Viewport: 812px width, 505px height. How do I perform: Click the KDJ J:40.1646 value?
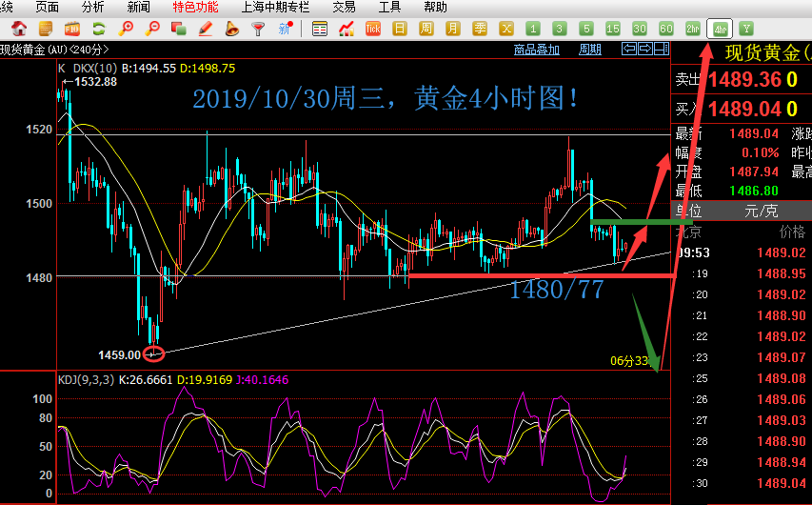262,380
